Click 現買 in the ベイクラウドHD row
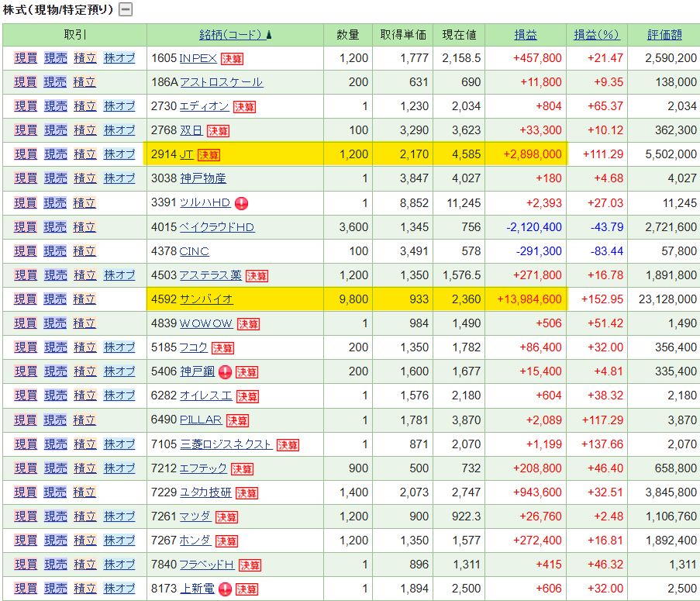Image resolution: width=700 pixels, height=601 pixels. tap(26, 228)
